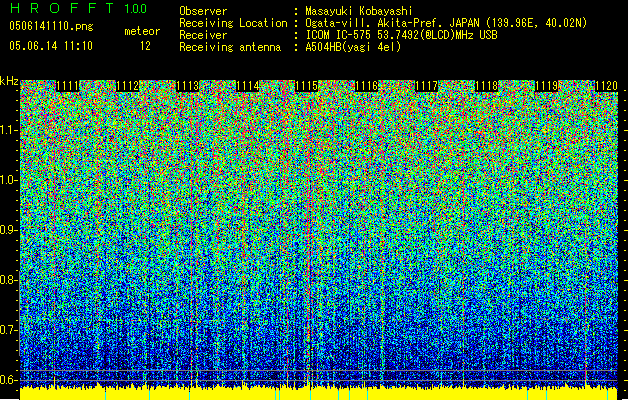The width and height of the screenshot is (629, 400).
Task: Click the 1120 time marker
Action: tap(606, 86)
